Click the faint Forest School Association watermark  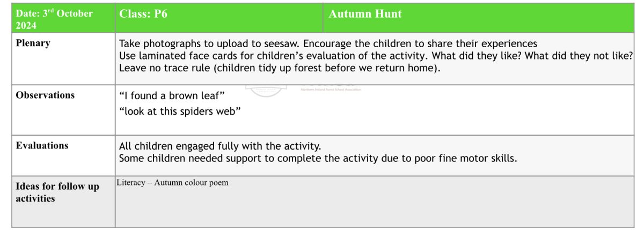pos(331,90)
